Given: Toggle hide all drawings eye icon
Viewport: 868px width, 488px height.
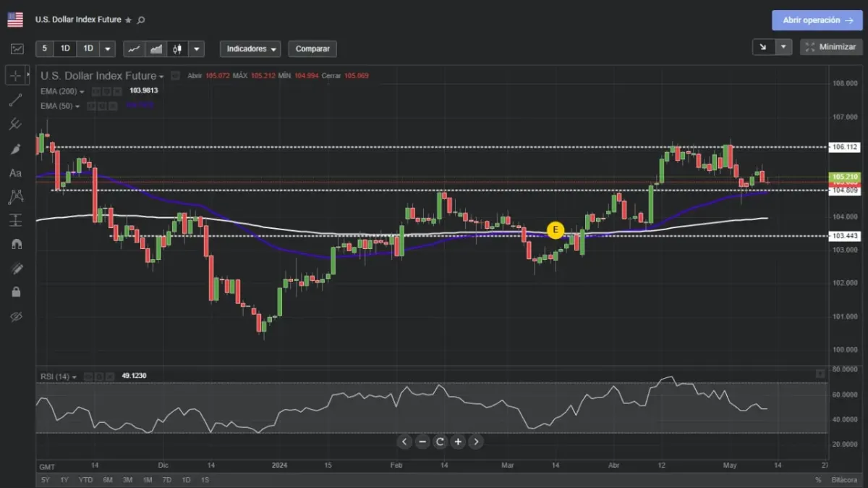Looking at the screenshot, I should [x=16, y=317].
